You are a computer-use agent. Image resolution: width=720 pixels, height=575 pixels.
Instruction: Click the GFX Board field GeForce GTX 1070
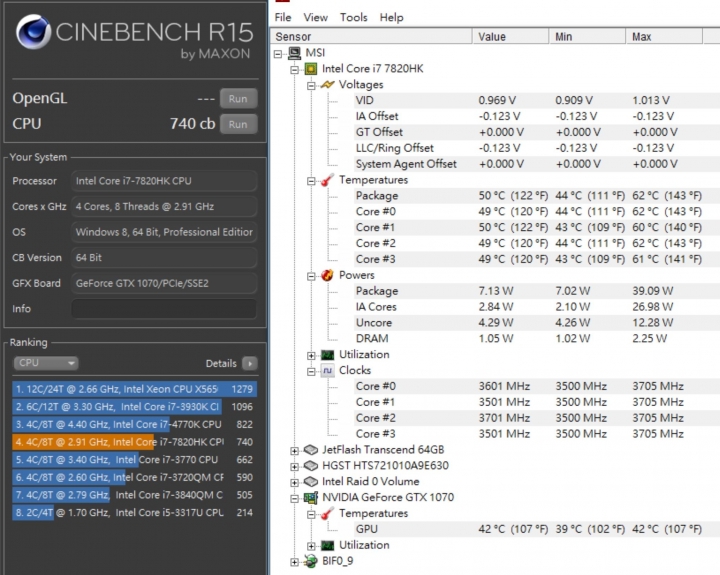point(164,283)
